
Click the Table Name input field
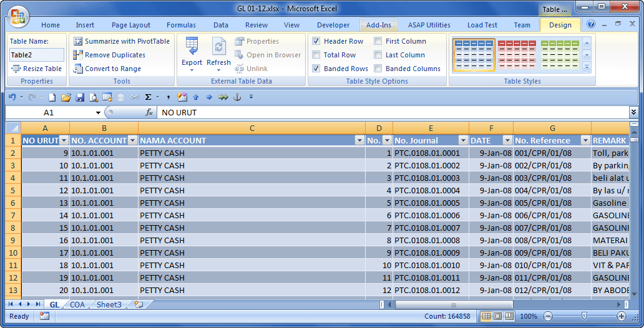pyautogui.click(x=37, y=55)
